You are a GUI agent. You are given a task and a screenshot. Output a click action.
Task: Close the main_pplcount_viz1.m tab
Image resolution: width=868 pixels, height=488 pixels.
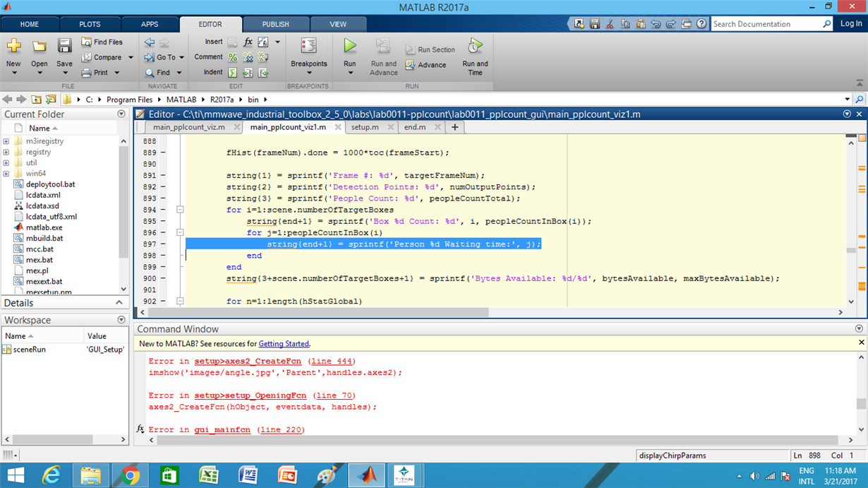(338, 127)
